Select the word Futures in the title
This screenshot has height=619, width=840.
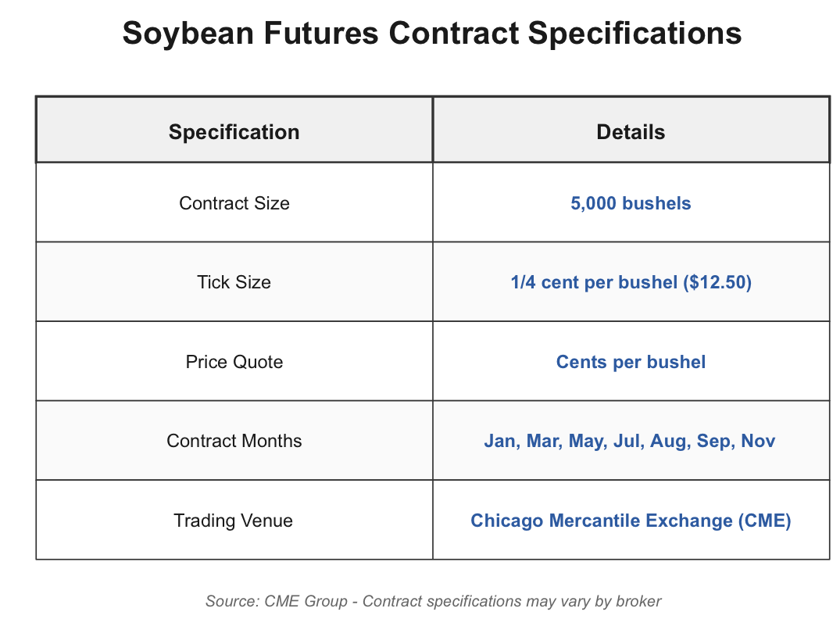click(321, 34)
